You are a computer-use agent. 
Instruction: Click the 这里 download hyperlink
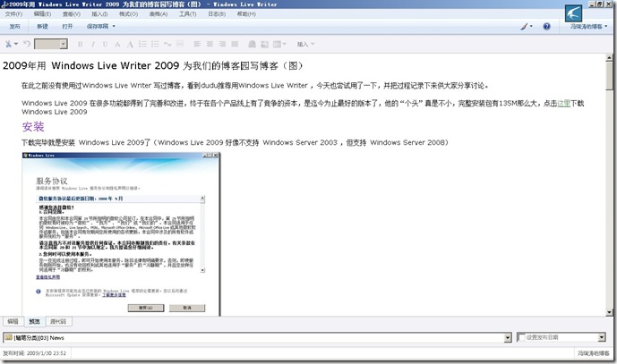[563, 103]
